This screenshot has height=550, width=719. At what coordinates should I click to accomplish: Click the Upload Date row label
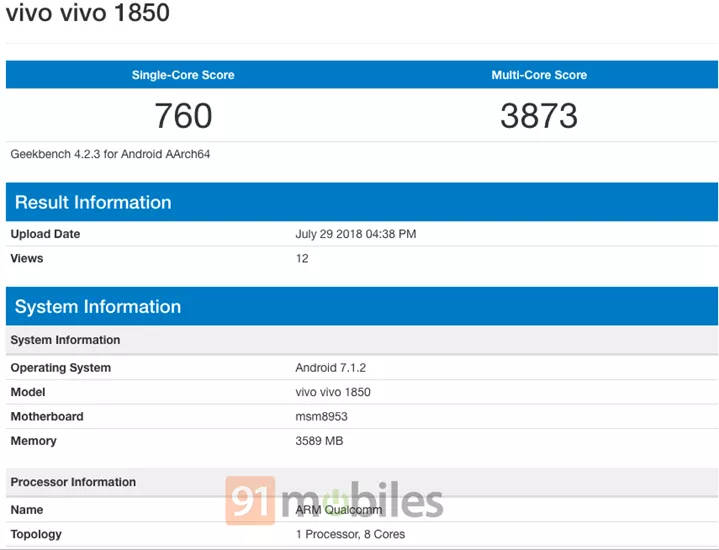pos(45,234)
